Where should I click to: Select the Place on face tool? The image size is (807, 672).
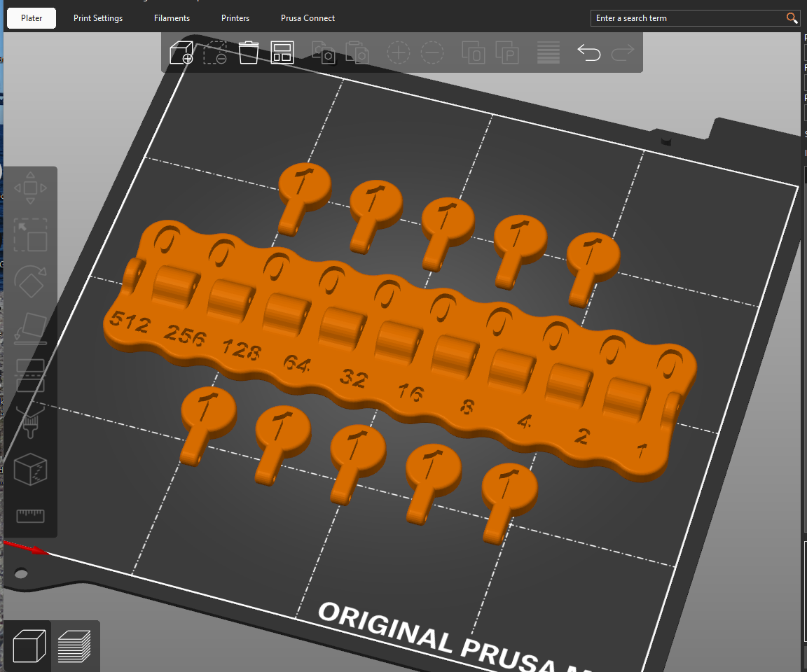click(30, 328)
